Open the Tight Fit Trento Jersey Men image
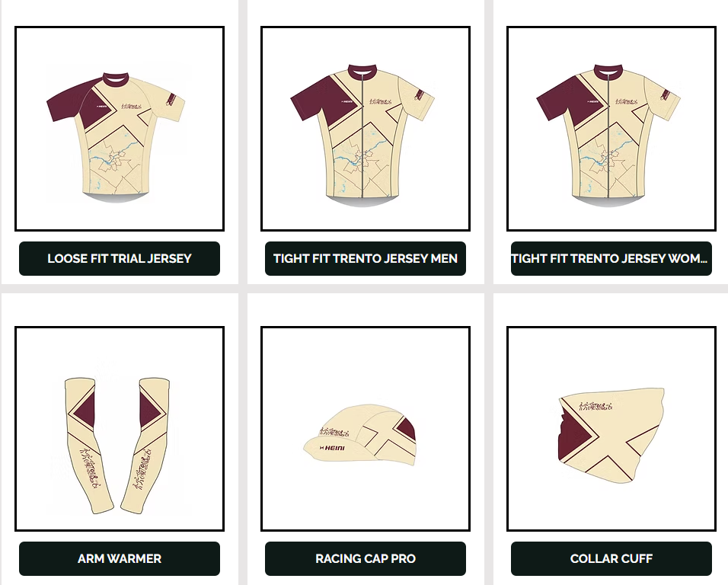The width and height of the screenshot is (728, 585). [x=366, y=129]
